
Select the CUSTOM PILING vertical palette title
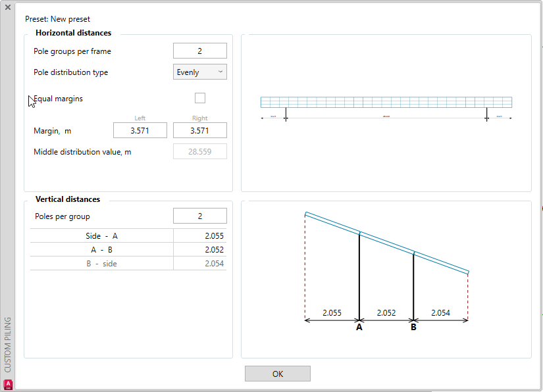[8, 344]
